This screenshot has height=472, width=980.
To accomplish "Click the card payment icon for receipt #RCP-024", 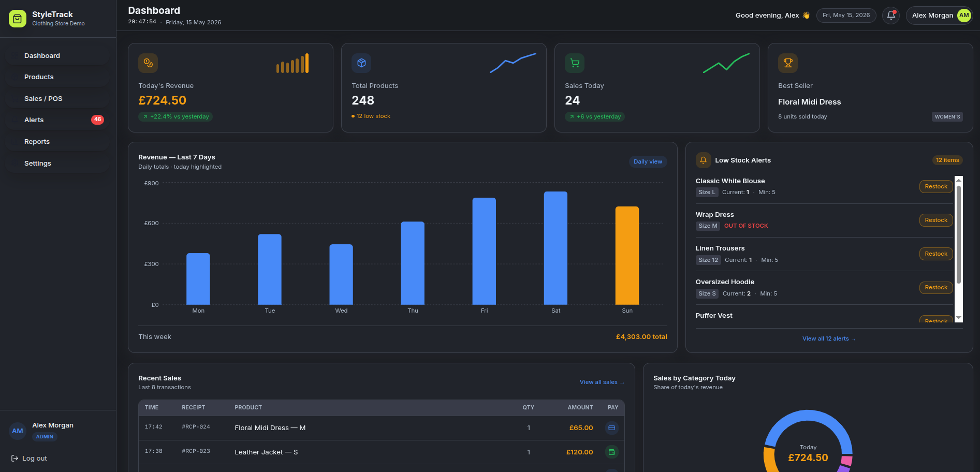I will 611,428.
